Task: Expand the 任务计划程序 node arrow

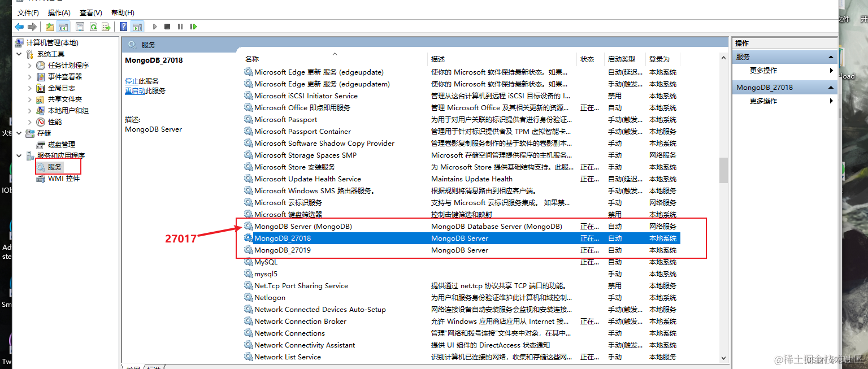Action: click(x=30, y=66)
